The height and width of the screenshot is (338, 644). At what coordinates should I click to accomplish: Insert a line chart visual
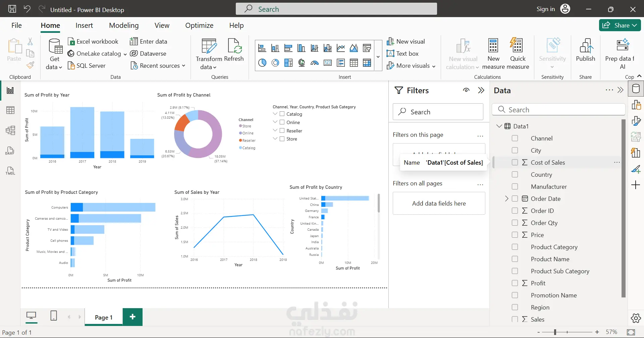click(x=341, y=48)
